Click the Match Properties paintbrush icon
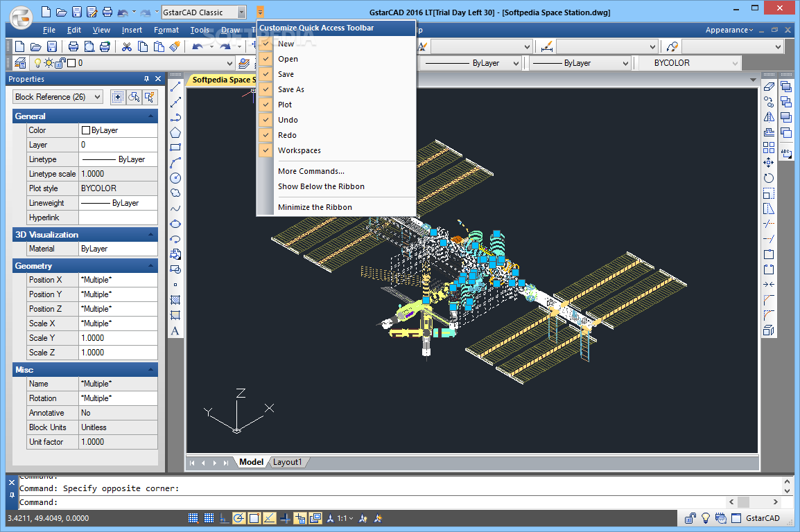Viewport: 800px width, 532px height. [175, 47]
